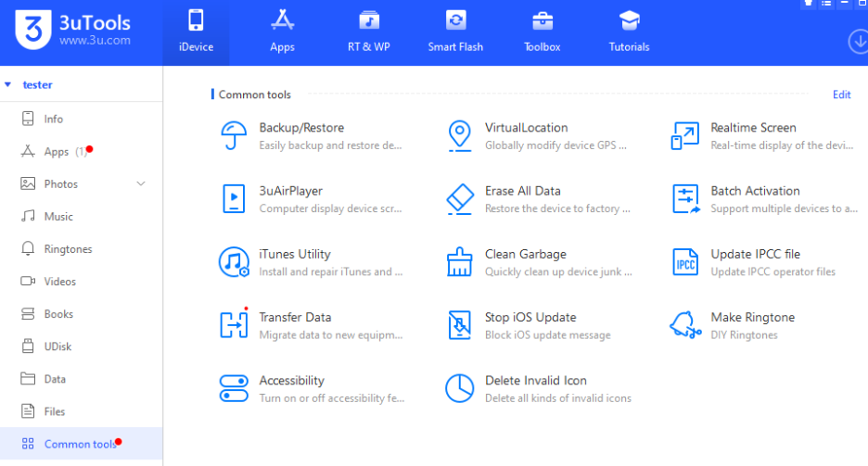Image resolution: width=868 pixels, height=466 pixels.
Task: Click the Accessibility toggles icon
Action: click(x=234, y=388)
